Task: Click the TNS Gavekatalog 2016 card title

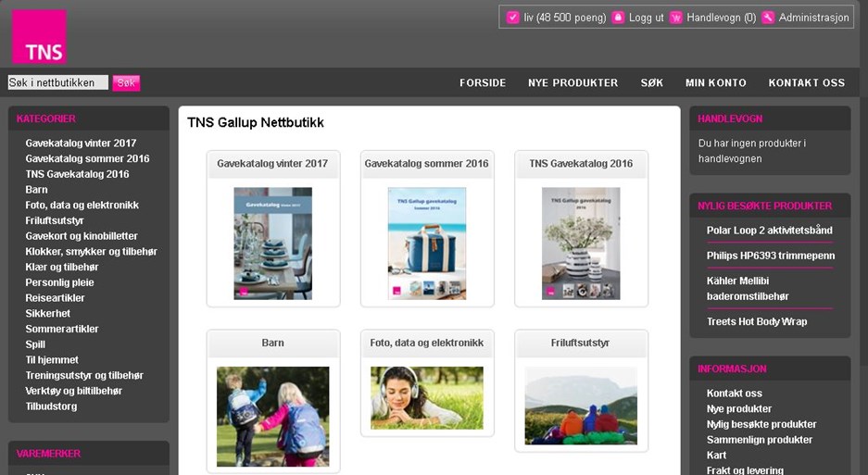Action: point(581,164)
